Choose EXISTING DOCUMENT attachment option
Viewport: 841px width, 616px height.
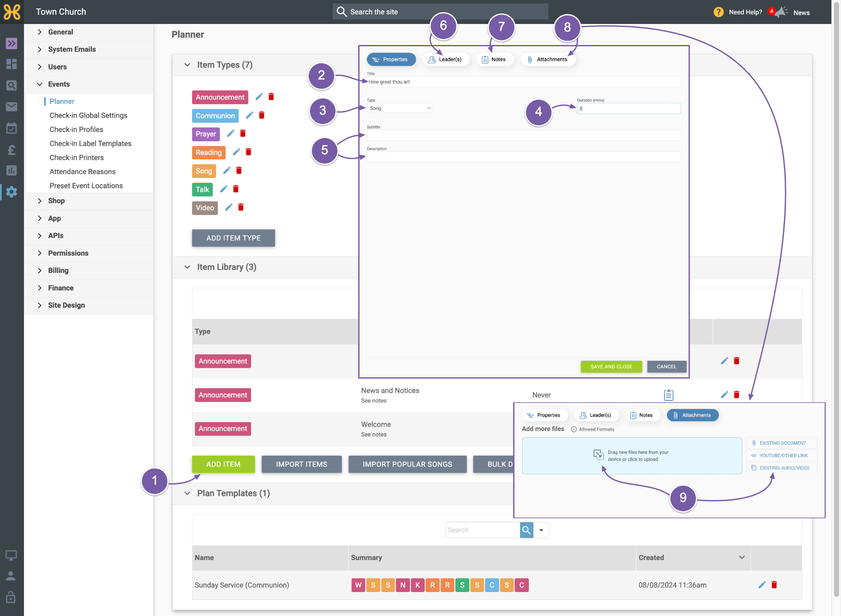(x=782, y=443)
